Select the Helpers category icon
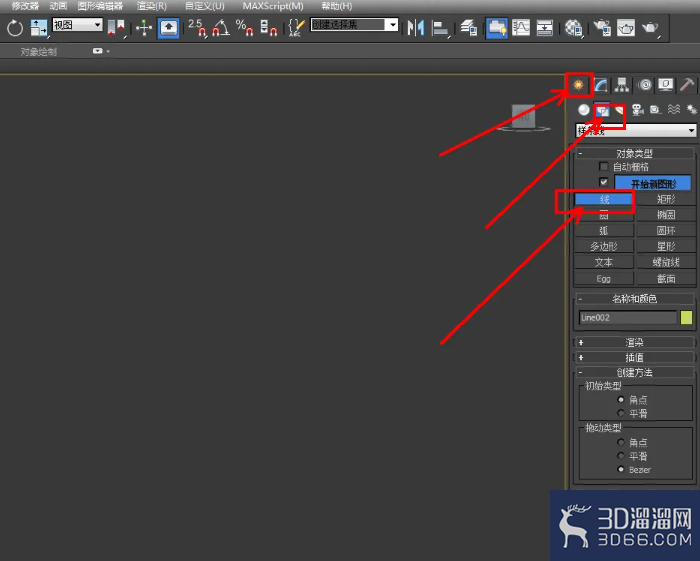Screen dimensions: 700x561 (x=655, y=110)
